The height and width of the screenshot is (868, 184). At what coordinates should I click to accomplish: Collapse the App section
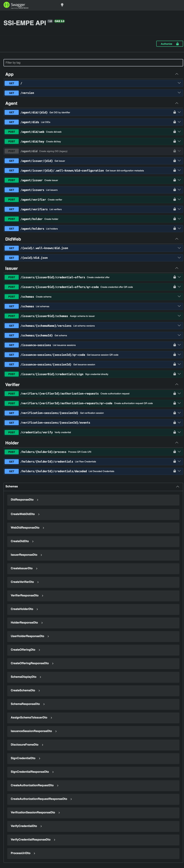[177, 74]
